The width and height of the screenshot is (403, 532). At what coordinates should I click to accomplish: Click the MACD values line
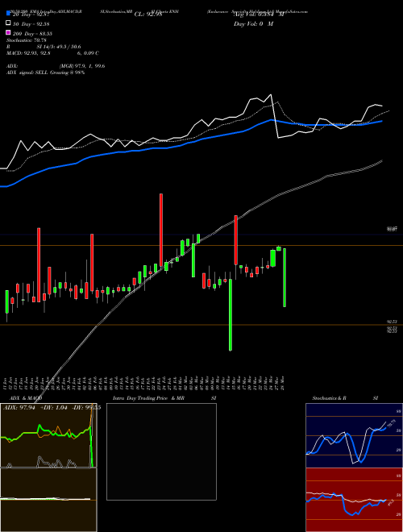click(52, 53)
